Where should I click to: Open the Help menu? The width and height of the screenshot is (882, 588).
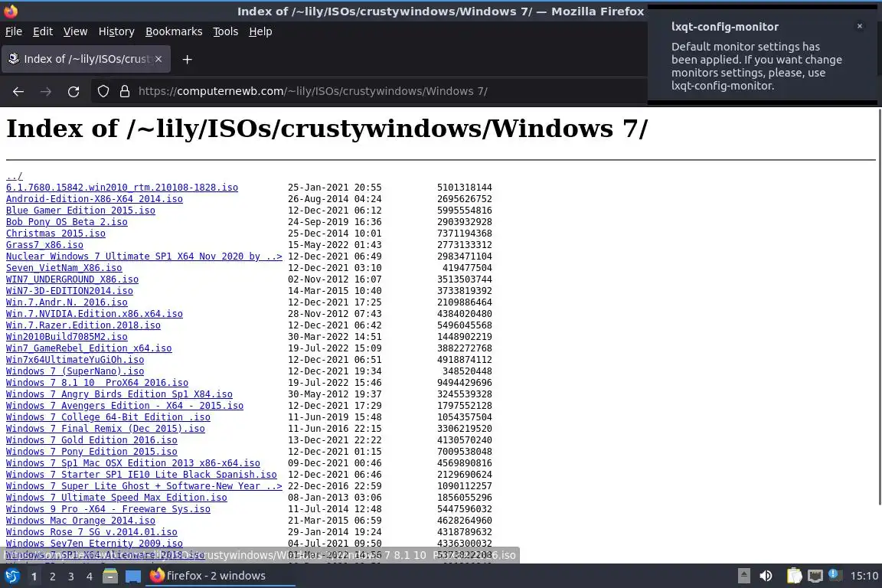[x=260, y=31]
